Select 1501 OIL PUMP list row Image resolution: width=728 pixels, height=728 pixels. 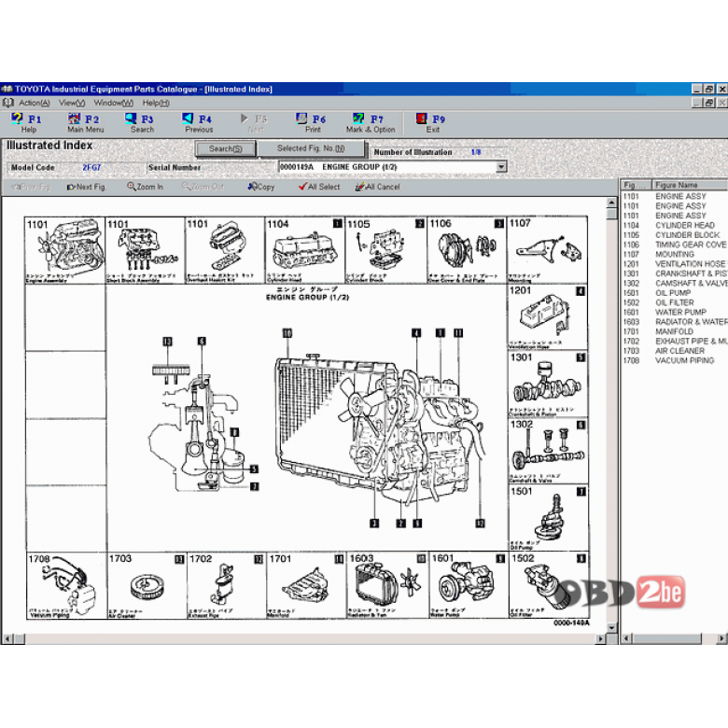point(674,293)
